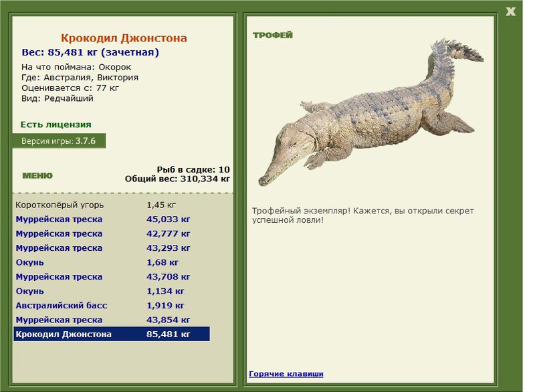Click the Вес: 85,481 кг (зачетная) text
The width and height of the screenshot is (535, 392).
click(x=90, y=53)
